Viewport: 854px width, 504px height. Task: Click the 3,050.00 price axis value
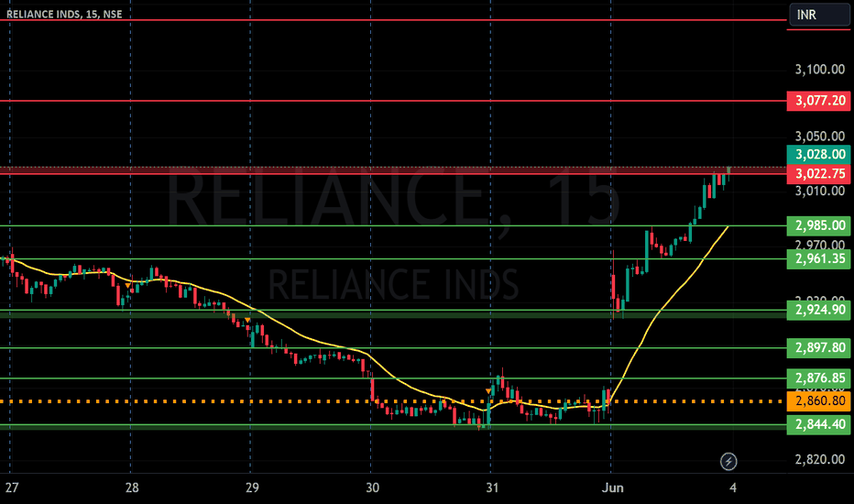tap(820, 137)
